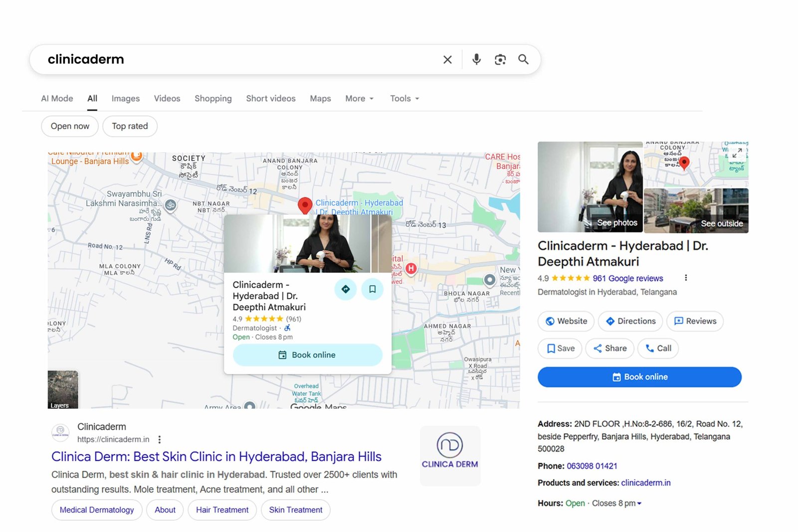Clear the search query with the X icon
This screenshot has height=532, width=798.
tap(447, 59)
